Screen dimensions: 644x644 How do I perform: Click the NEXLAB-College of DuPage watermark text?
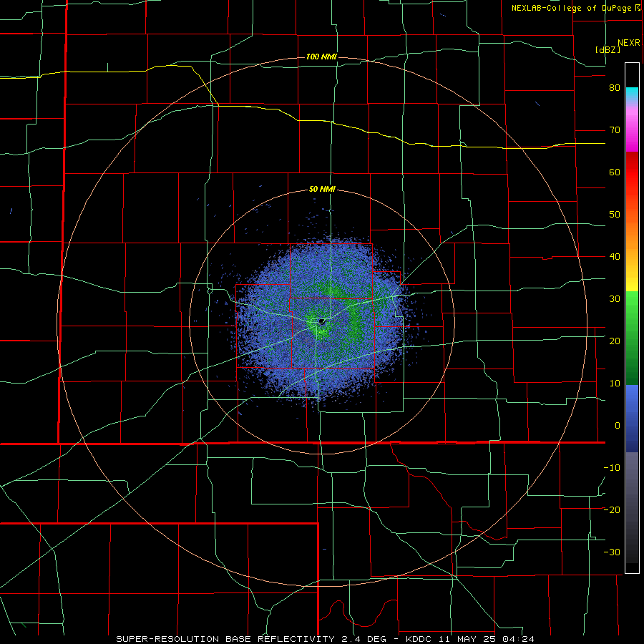tap(575, 8)
